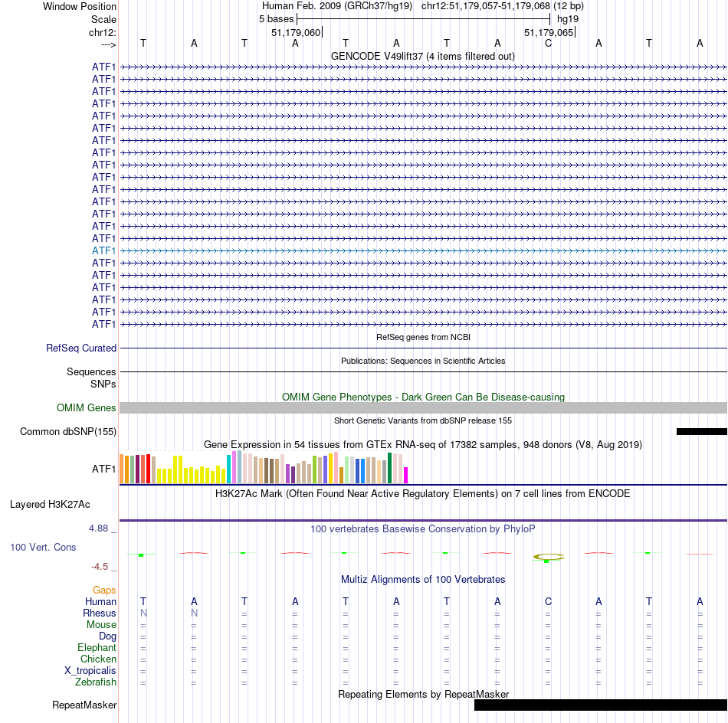Click the X_tropicalis alignment row label
Image resolution: width=728 pixels, height=723 pixels.
tap(90, 671)
